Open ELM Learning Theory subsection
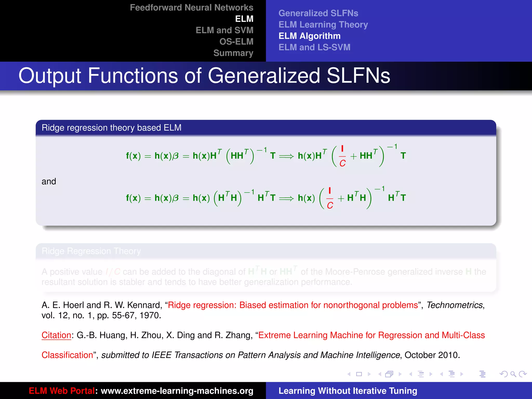This screenshot has width=532, height=399. coord(323,24)
